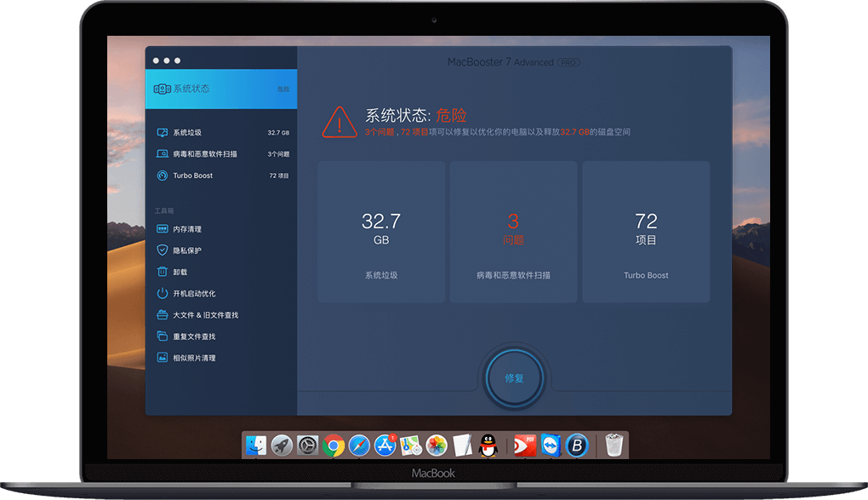The image size is (868, 500).
Task: Open the 3 问题 virus scan card
Action: pos(513,232)
